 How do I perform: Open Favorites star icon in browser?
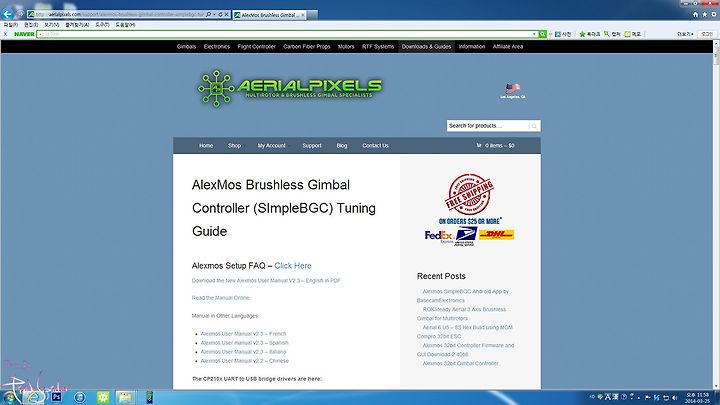(x=705, y=15)
